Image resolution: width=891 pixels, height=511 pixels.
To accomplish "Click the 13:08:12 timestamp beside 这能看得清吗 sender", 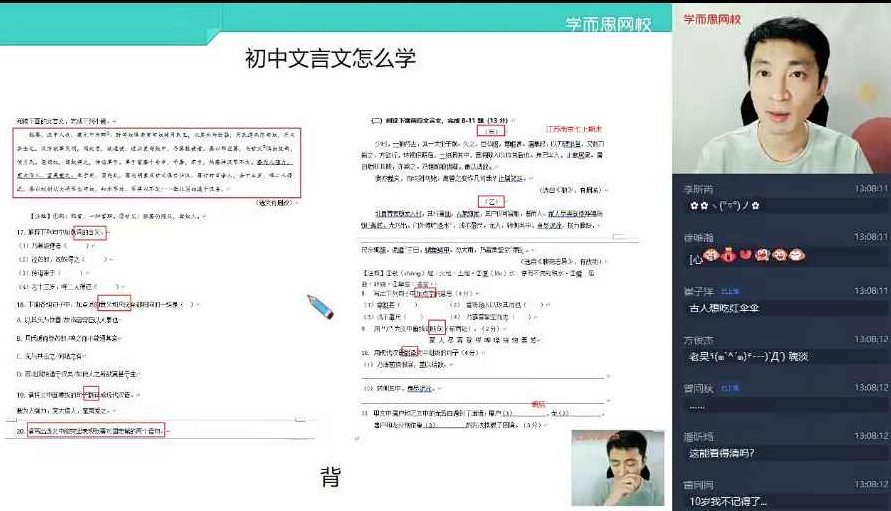I will pyautogui.click(x=871, y=436).
